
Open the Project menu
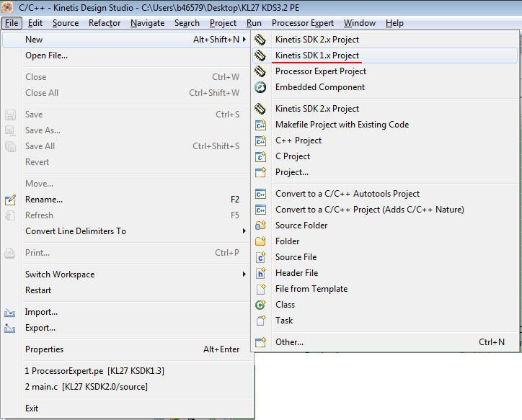click(x=223, y=23)
